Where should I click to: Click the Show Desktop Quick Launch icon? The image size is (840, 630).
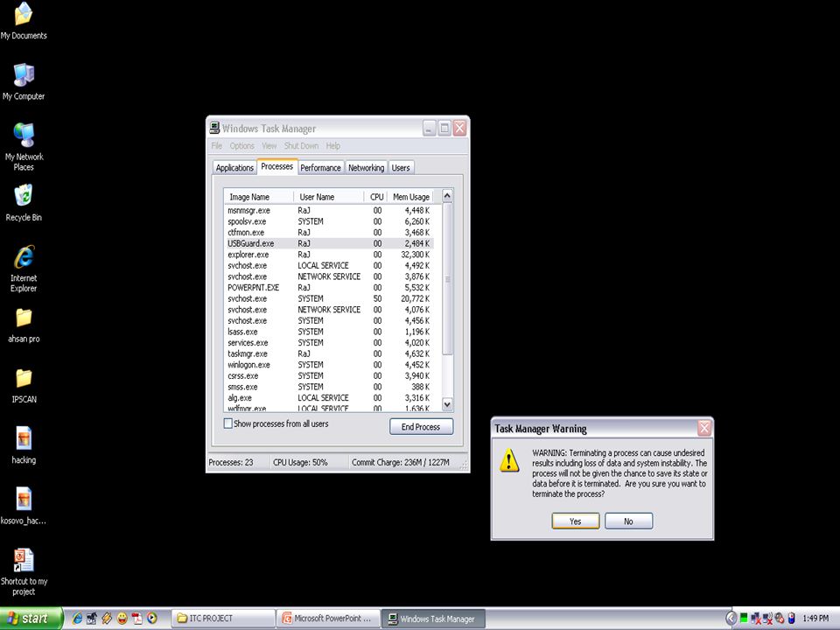(92, 619)
